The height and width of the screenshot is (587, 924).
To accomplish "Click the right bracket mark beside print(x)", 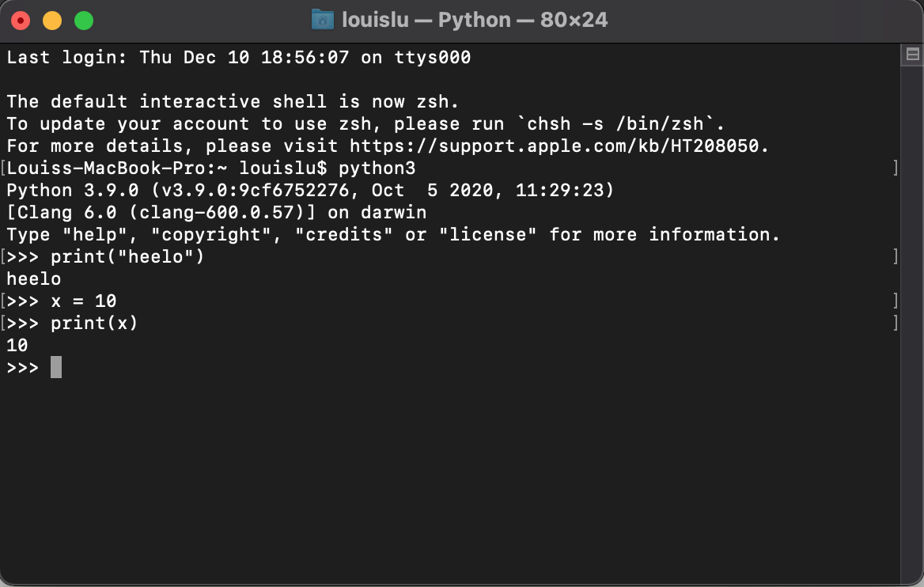I will pyautogui.click(x=896, y=323).
